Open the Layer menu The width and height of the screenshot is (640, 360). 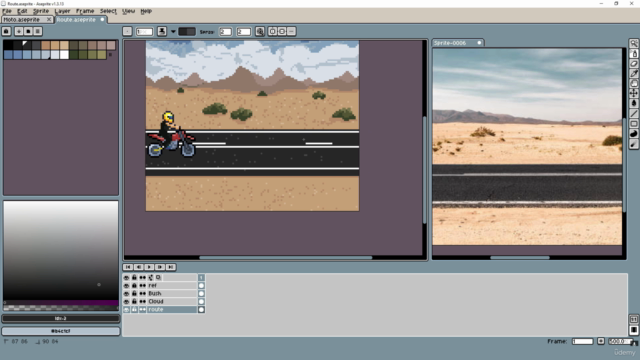[62, 11]
